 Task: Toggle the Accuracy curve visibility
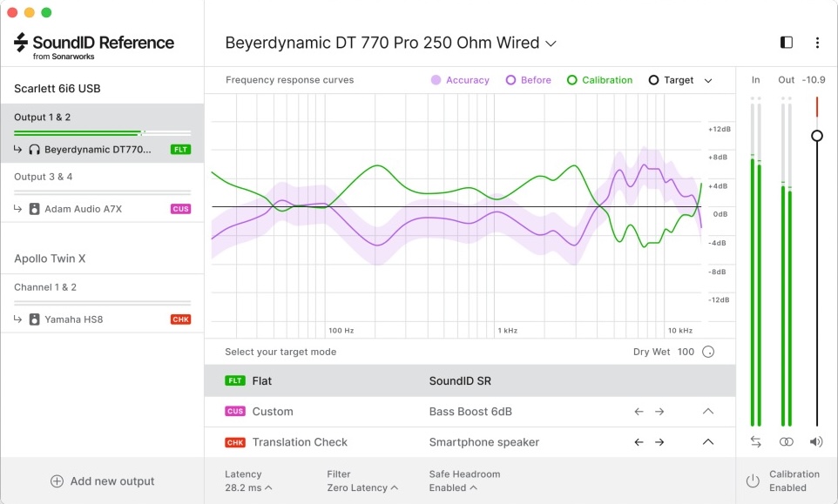pyautogui.click(x=460, y=80)
